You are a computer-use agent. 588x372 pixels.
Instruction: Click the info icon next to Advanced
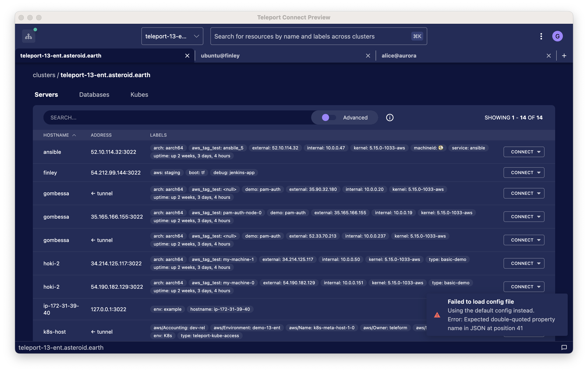[x=390, y=118]
